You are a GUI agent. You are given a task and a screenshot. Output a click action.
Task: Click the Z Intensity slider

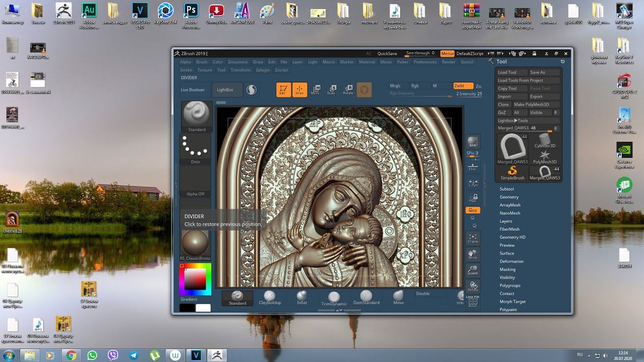(x=468, y=94)
